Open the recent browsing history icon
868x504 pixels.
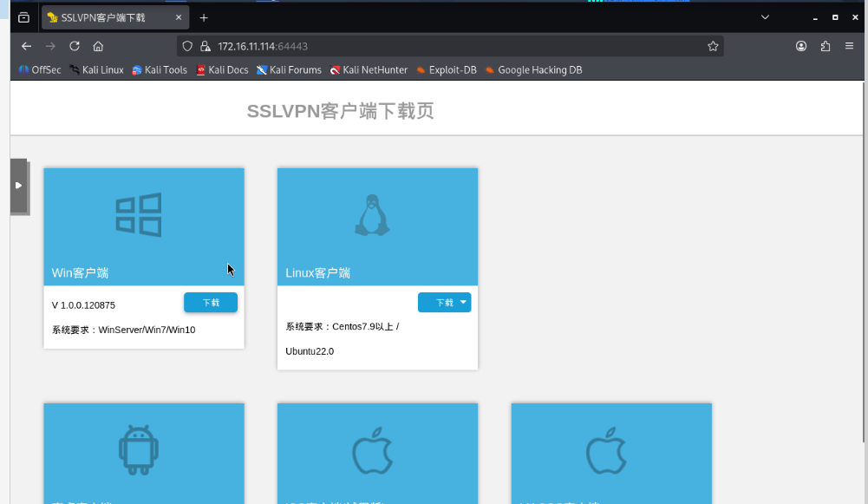pos(23,17)
